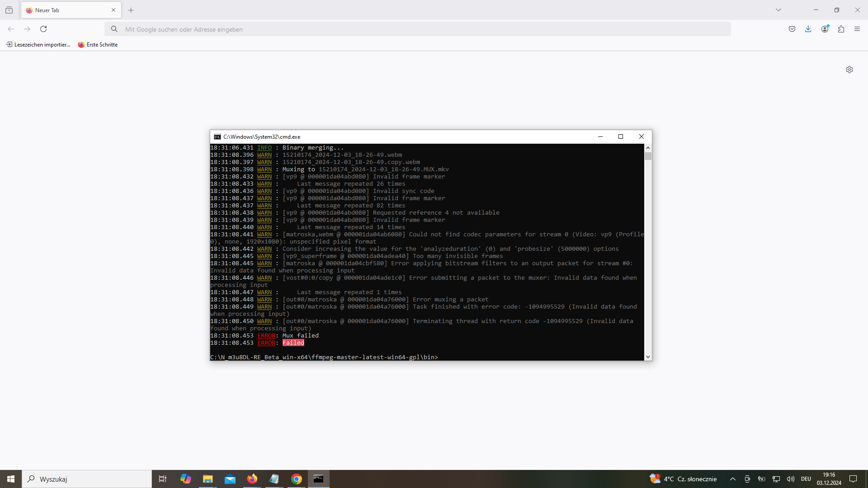Select the Neuer Tab browser tab
The width and height of the screenshot is (868, 488).
tap(68, 10)
